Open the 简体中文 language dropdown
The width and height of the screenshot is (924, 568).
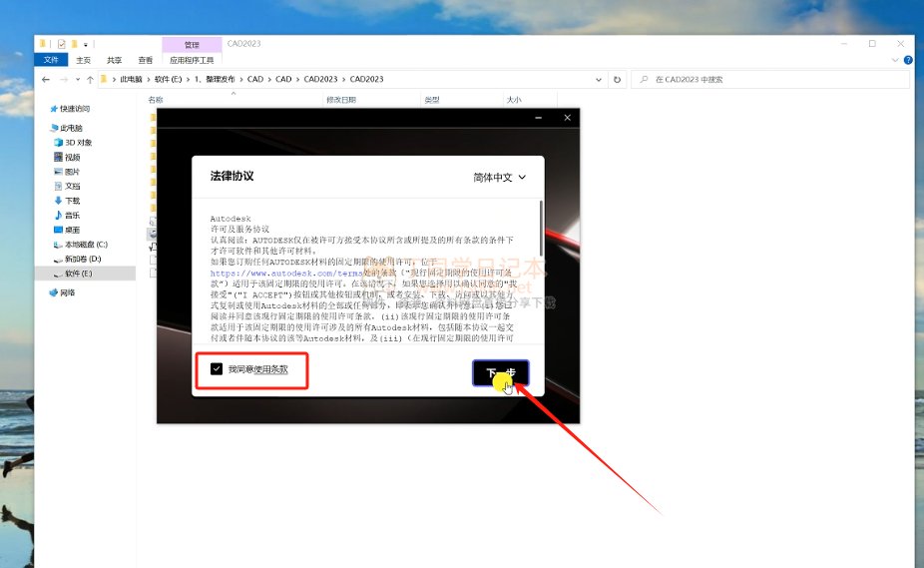[499, 177]
